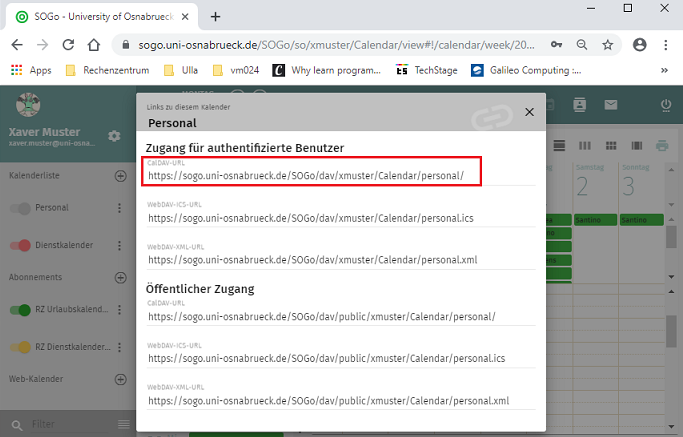Screen dimensions: 683x437
Task: Add a new Web-Kalender
Action: click(x=121, y=380)
